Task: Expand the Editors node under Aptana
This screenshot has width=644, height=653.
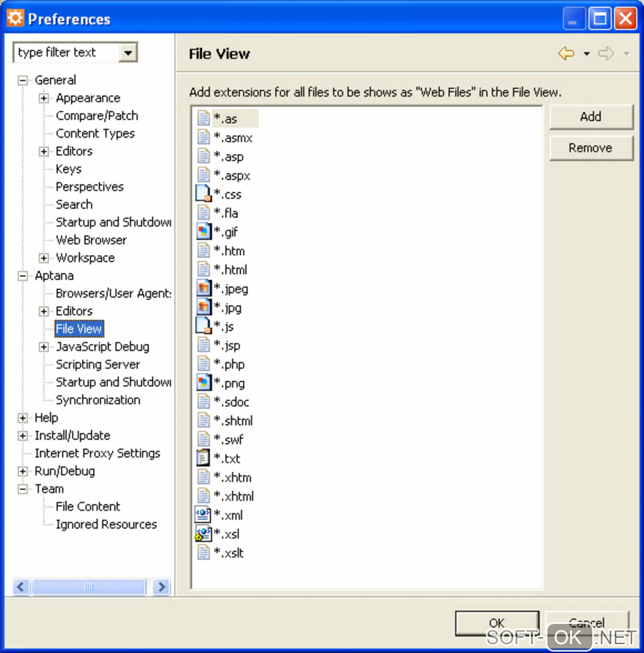Action: click(44, 311)
